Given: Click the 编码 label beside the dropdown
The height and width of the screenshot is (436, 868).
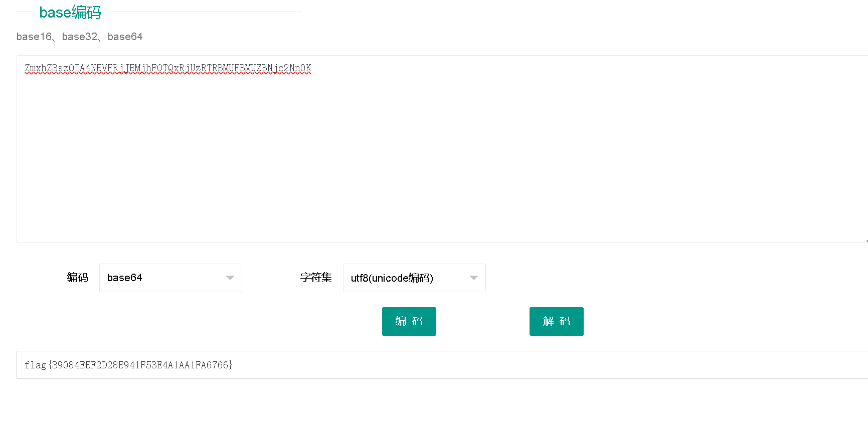Looking at the screenshot, I should (x=78, y=278).
